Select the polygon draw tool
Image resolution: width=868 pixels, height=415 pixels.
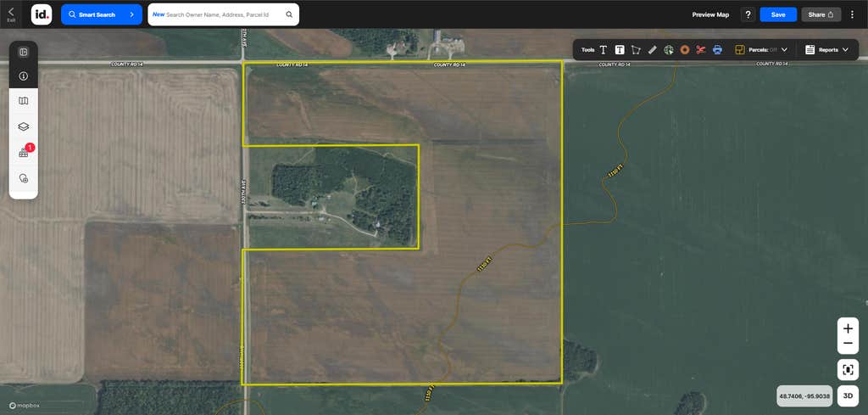tap(636, 50)
